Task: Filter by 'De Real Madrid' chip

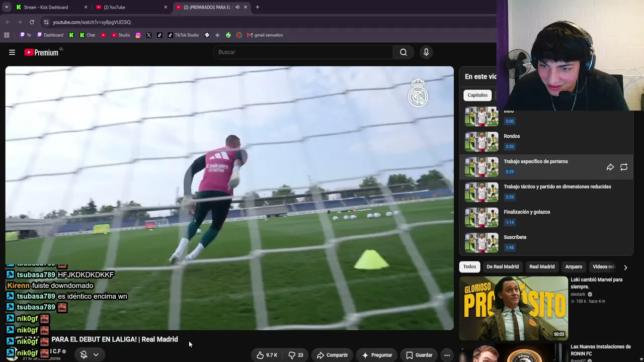Action: [x=503, y=267]
